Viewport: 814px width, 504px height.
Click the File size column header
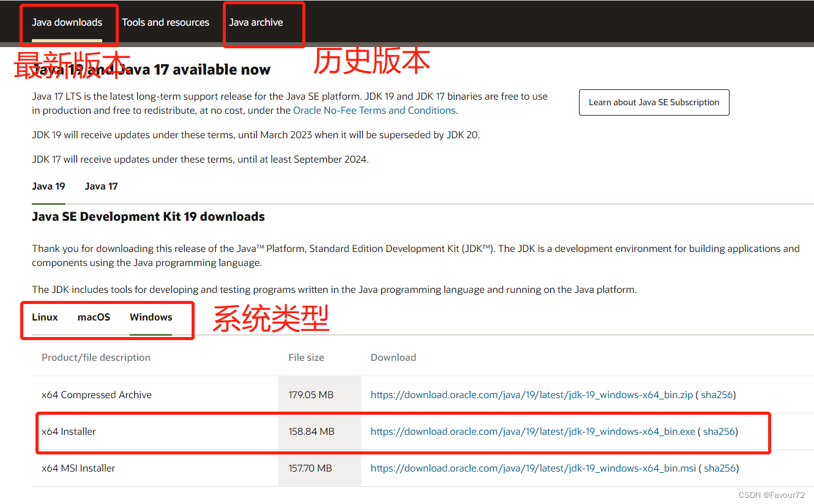(306, 357)
